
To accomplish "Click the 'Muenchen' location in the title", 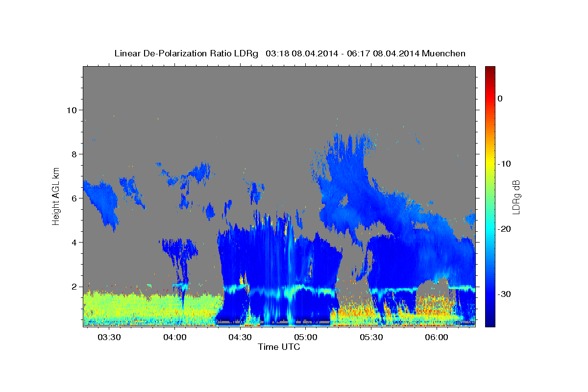I will pos(444,53).
